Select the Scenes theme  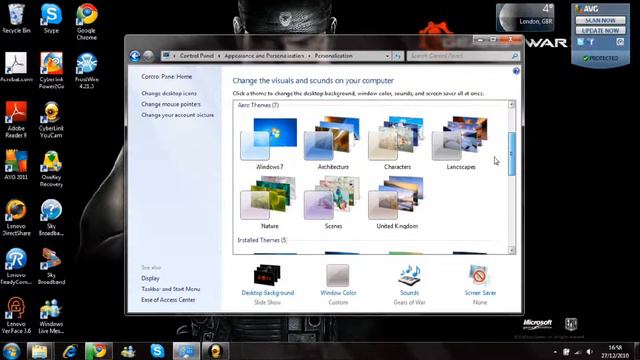pyautogui.click(x=333, y=203)
